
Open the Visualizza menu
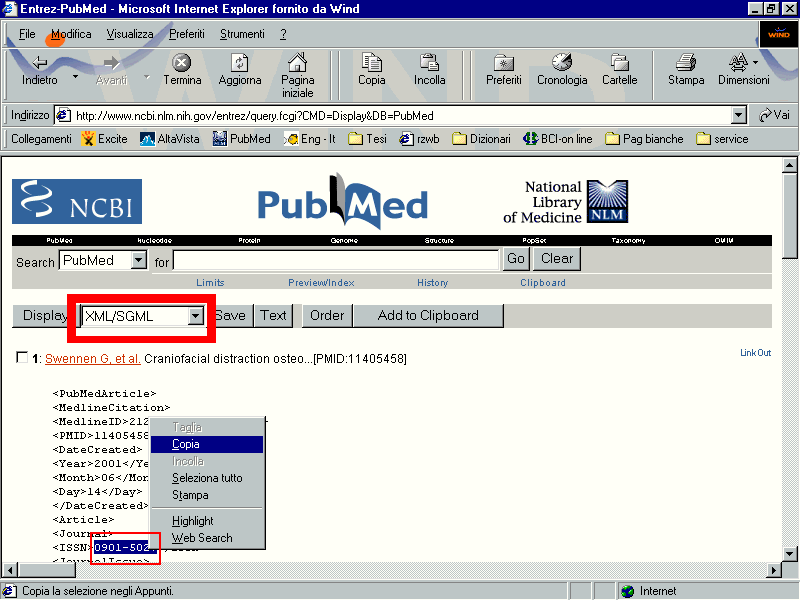[x=130, y=34]
